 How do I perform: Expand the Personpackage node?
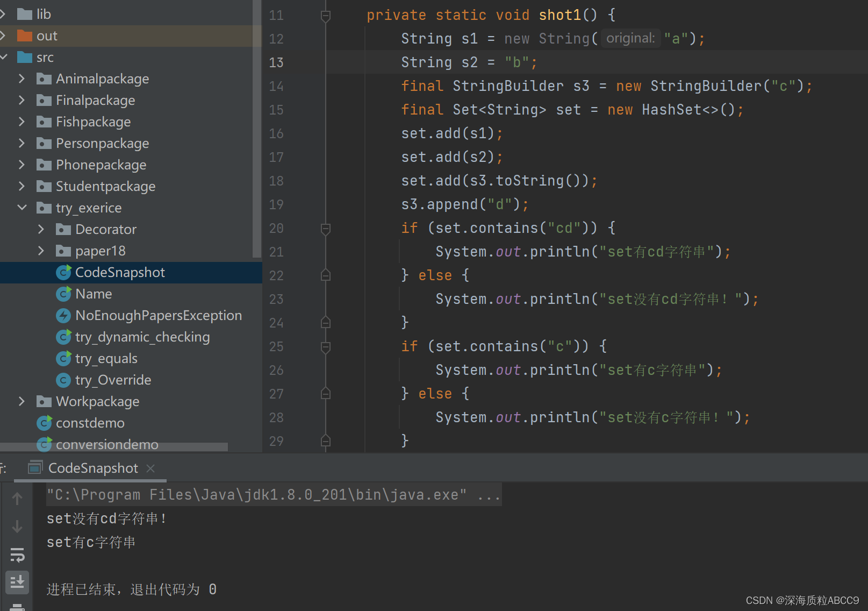tap(21, 143)
